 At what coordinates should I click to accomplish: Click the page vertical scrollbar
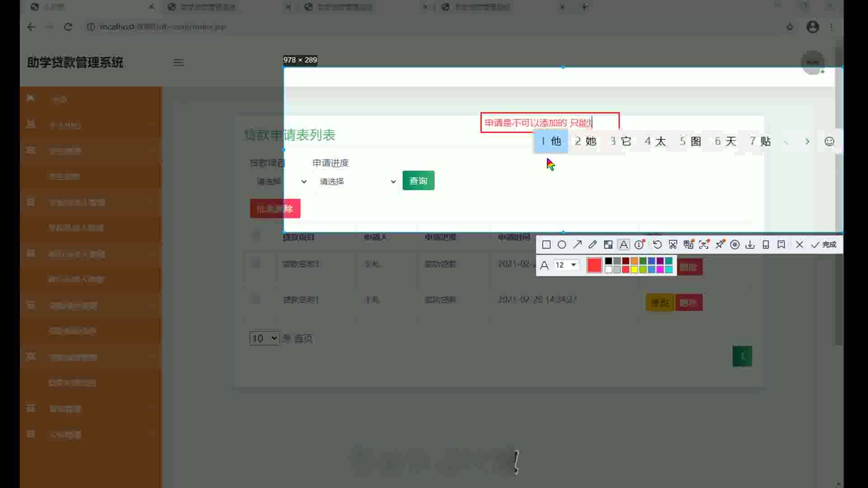tap(839, 197)
